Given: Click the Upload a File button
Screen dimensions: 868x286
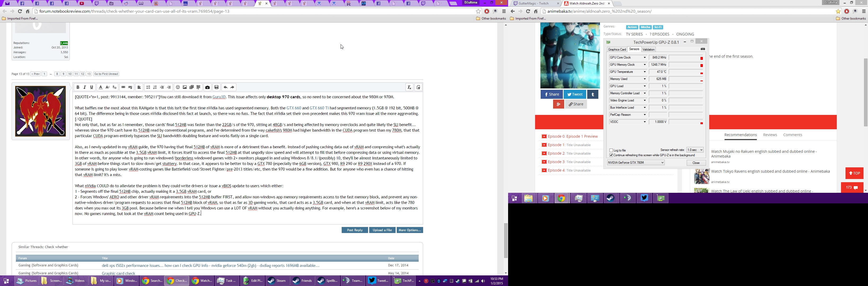Looking at the screenshot, I should 382,230.
